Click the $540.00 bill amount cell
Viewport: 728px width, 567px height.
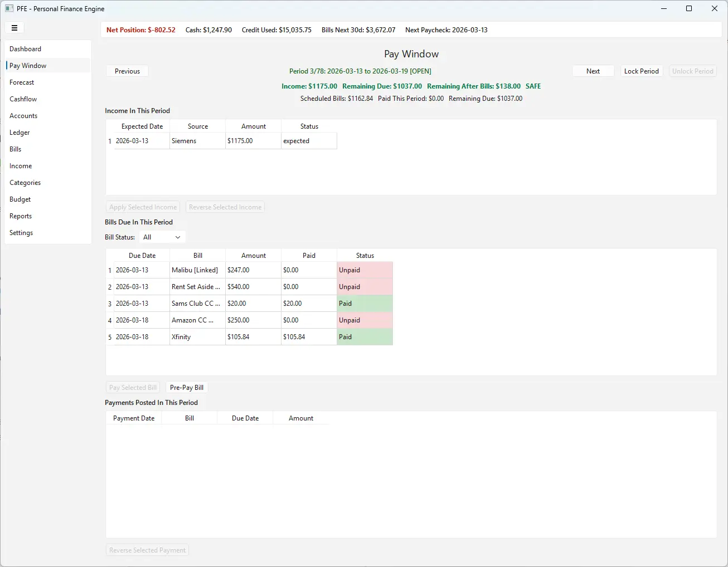point(254,287)
